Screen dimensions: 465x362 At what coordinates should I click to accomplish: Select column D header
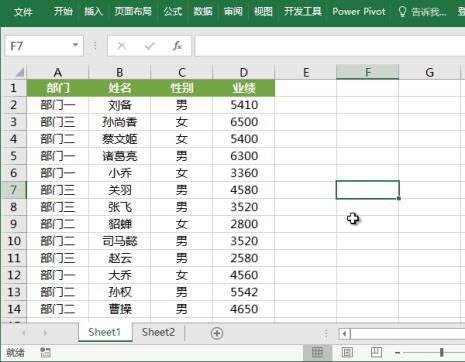(x=244, y=72)
